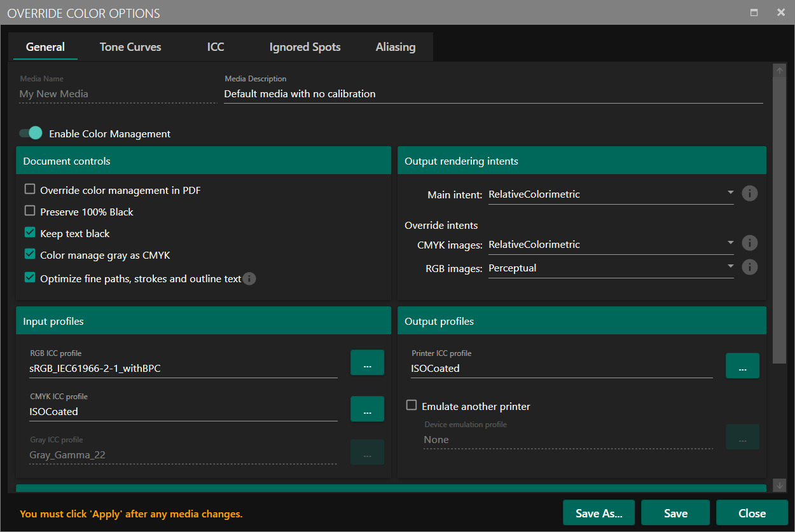This screenshot has width=795, height=532.
Task: Click info icon for Optimize fine paths option
Action: pos(249,278)
